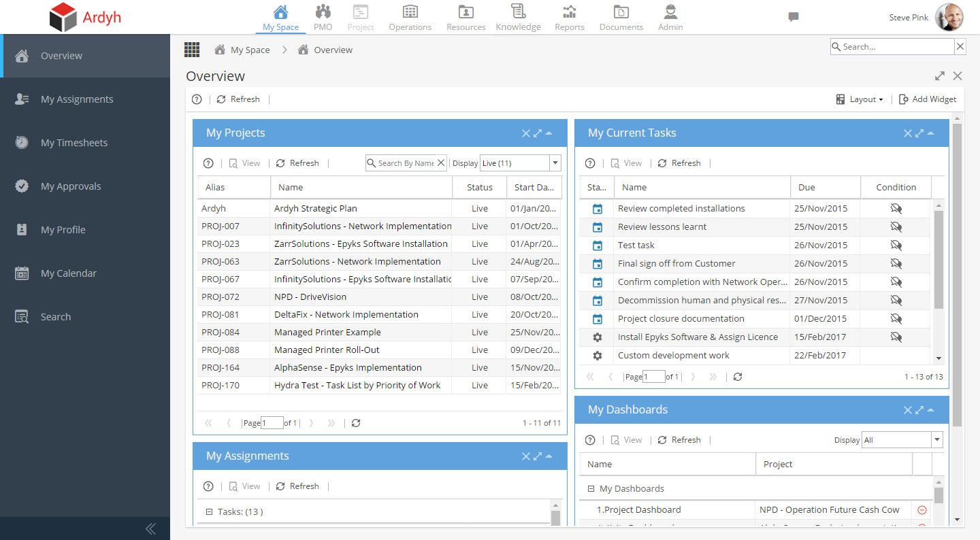Open the Layout dropdown
Image resolution: width=980 pixels, height=540 pixels.
(860, 99)
